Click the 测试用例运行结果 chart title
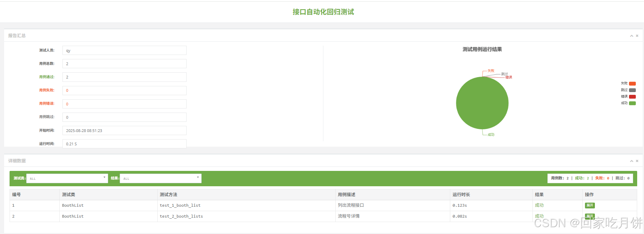 coord(482,49)
